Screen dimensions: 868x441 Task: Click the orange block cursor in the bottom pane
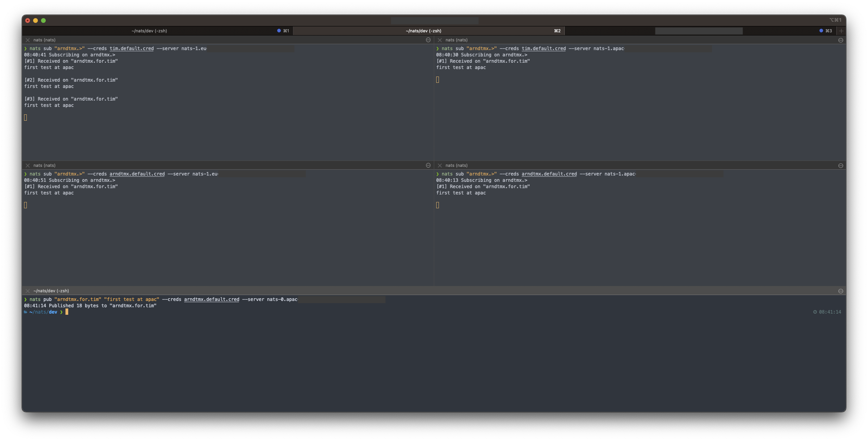[67, 312]
